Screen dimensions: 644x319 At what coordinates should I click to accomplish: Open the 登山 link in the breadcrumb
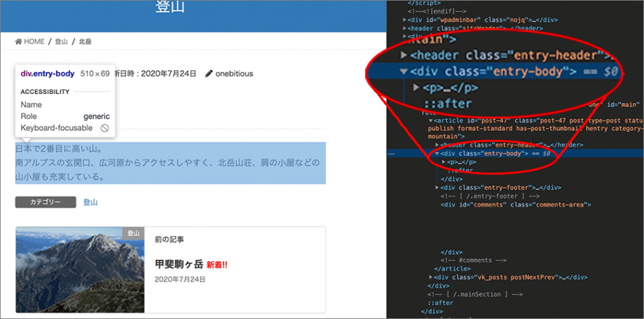(x=61, y=42)
